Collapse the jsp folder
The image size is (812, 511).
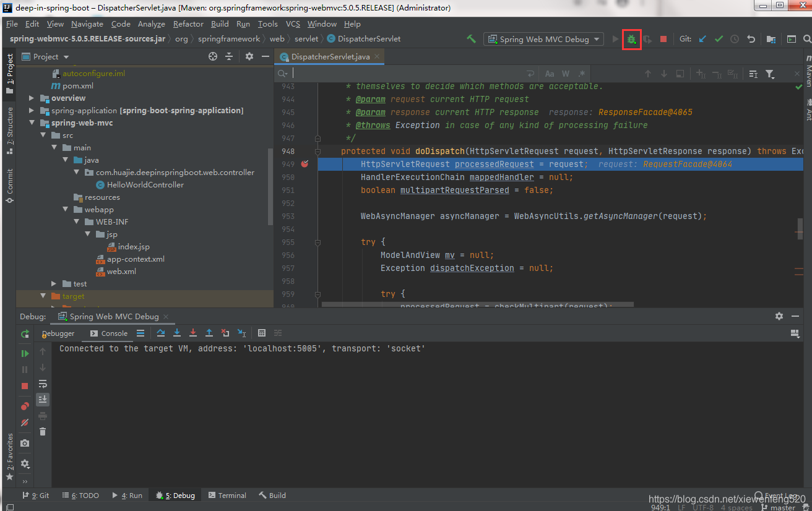coord(87,234)
